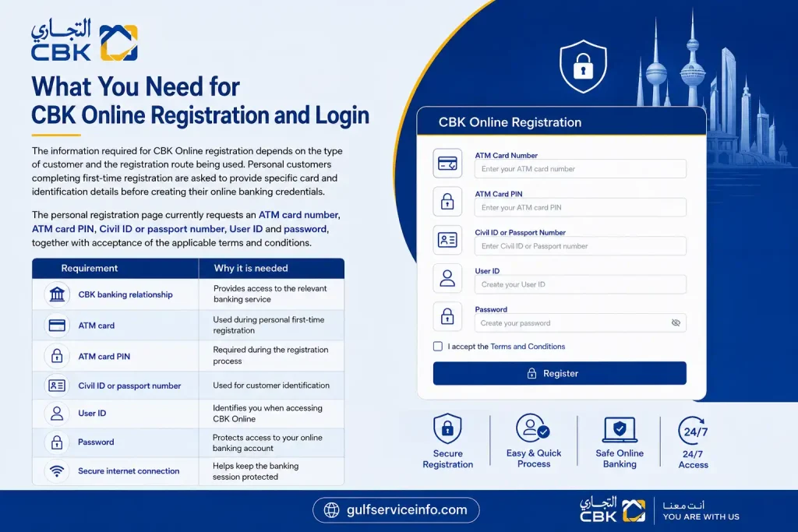The height and width of the screenshot is (532, 798).
Task: Click the 'YOU ARE WITH US' footer text
Action: click(x=701, y=516)
